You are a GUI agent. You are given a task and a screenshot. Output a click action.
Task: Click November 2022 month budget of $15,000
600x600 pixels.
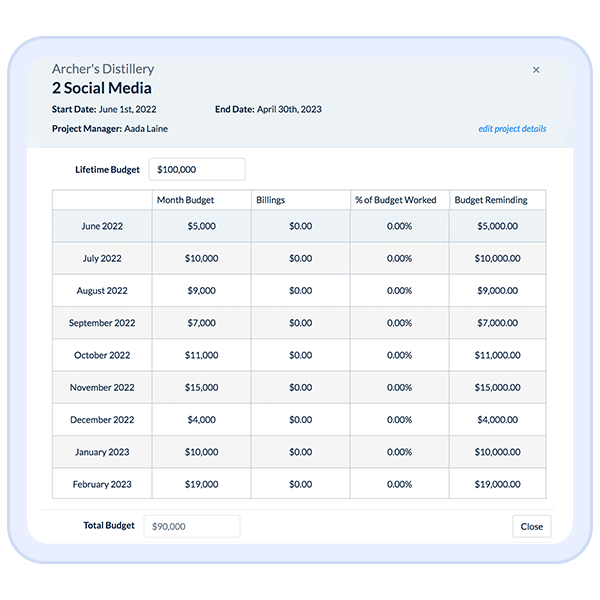(201, 387)
